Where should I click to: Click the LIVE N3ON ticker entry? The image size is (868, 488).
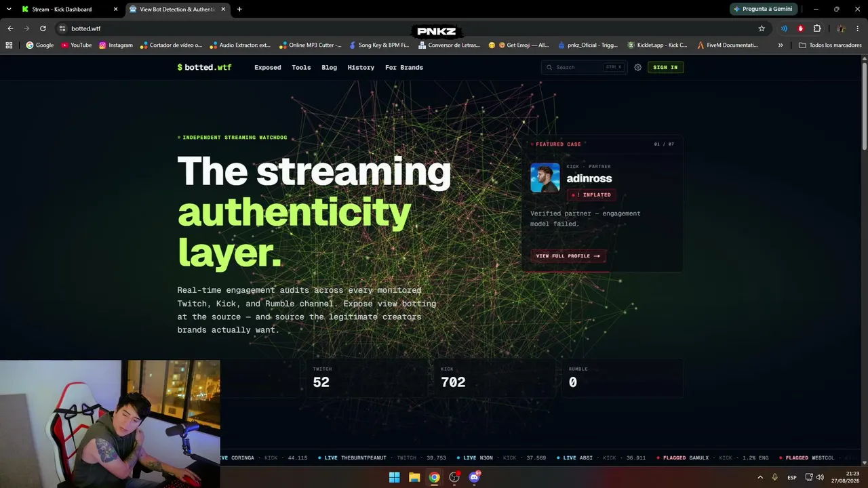tap(501, 458)
